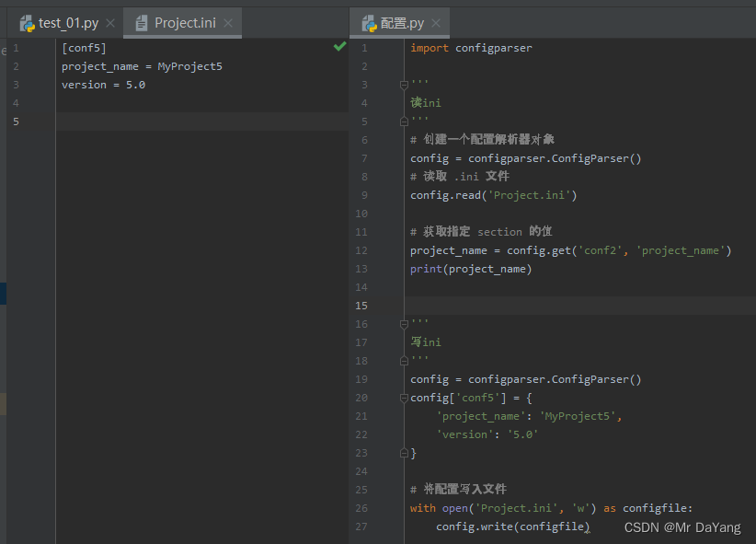756x544 pixels.
Task: Close the test_01.py tab
Action: click(110, 23)
